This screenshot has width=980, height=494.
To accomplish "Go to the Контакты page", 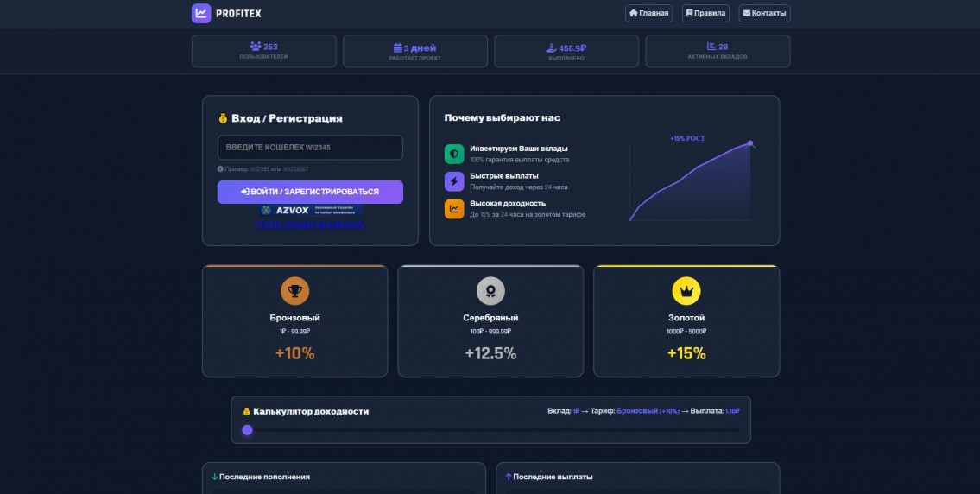I will 764,14.
